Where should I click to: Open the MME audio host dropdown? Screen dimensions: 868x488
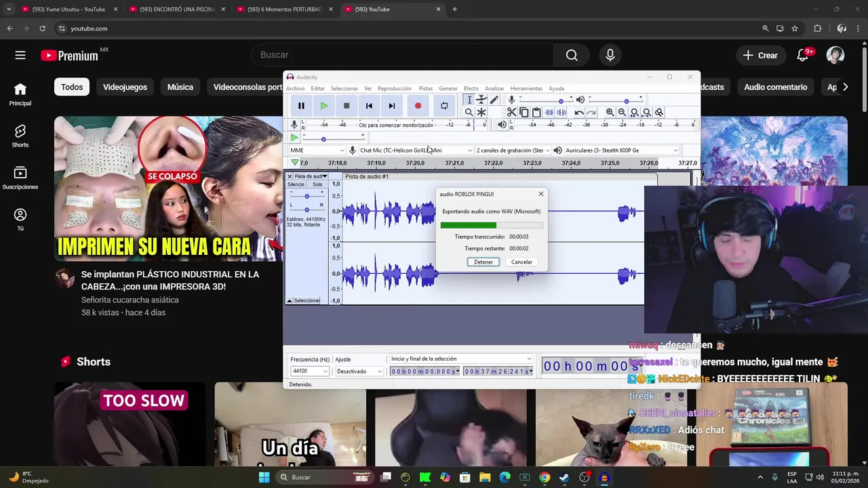tap(317, 150)
